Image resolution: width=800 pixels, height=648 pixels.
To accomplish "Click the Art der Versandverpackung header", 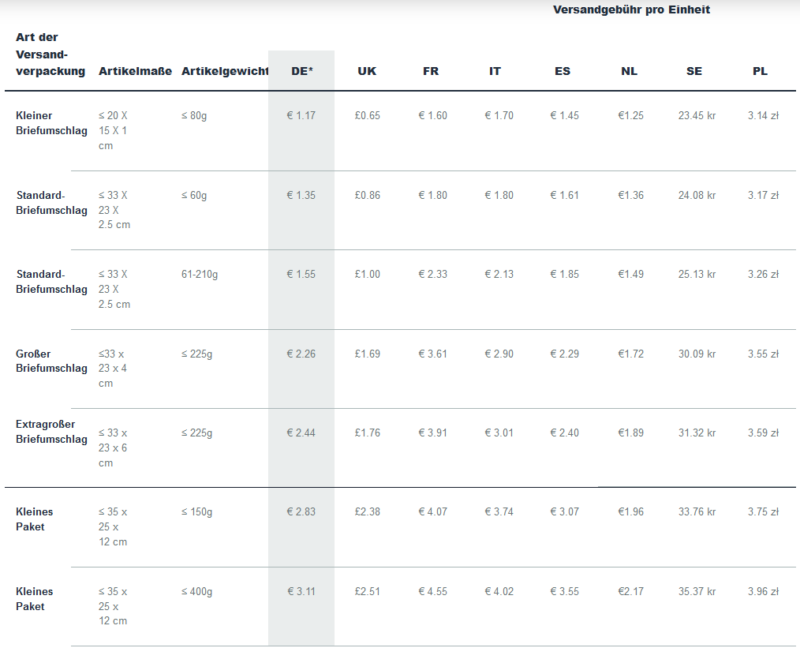I will coord(51,54).
